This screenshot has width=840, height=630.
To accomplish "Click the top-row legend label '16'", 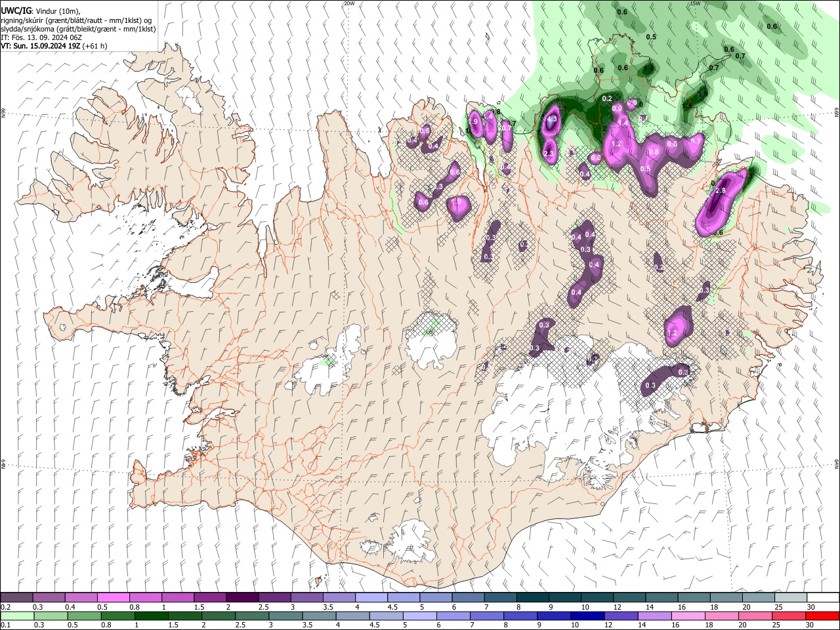I will 682,607.
